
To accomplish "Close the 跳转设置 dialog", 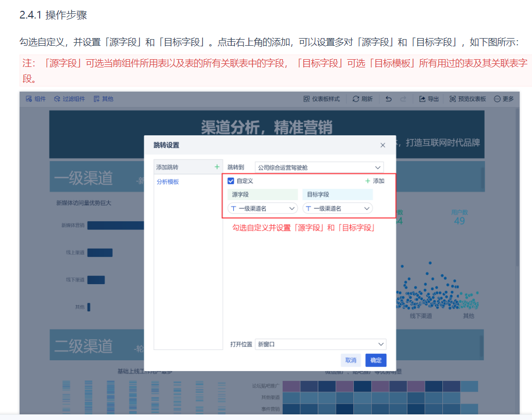I will [x=383, y=145].
